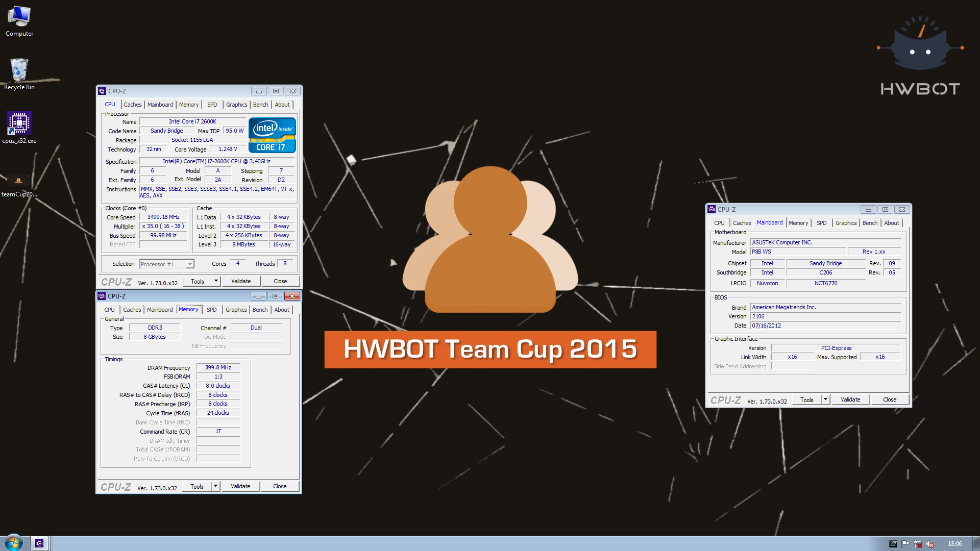Expand the Tools arrow in the Memory tab window
980x551 pixels.
click(x=215, y=486)
